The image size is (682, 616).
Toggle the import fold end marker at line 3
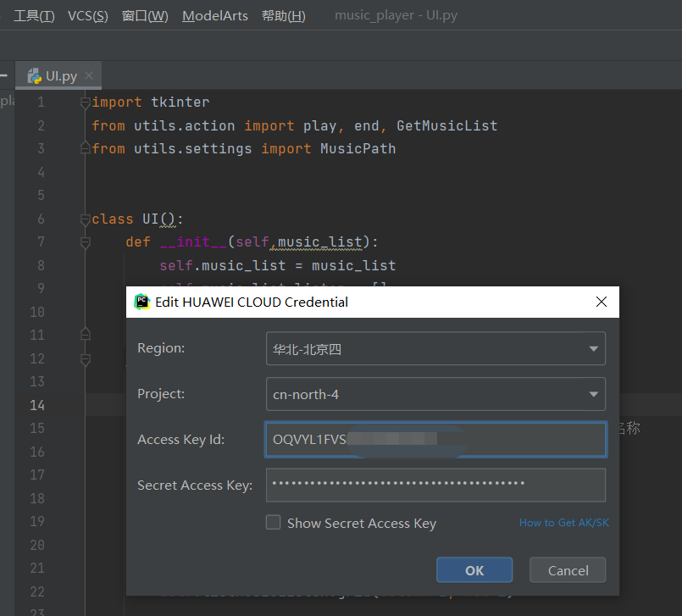(86, 148)
